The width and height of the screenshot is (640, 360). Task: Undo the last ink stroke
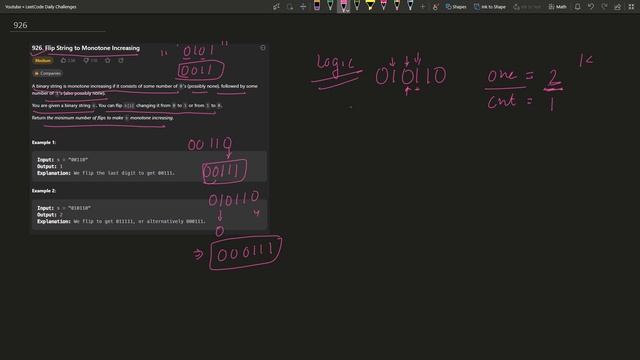[x=591, y=7]
